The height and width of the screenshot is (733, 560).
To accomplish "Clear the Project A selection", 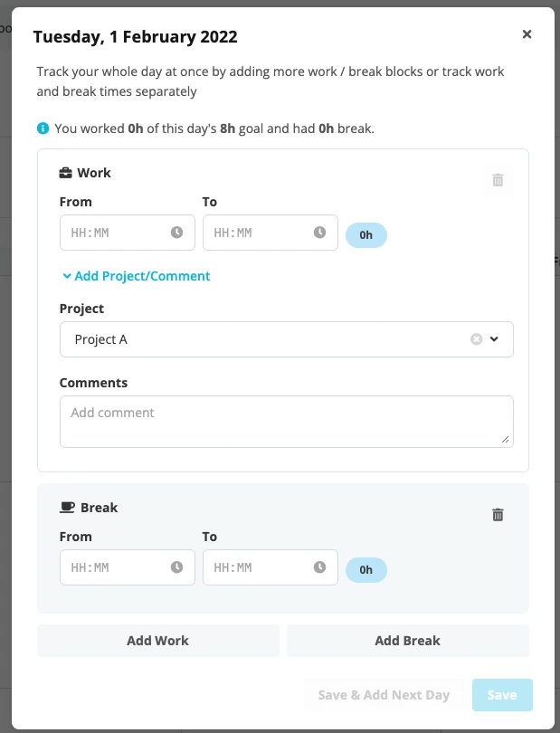I will point(477,339).
